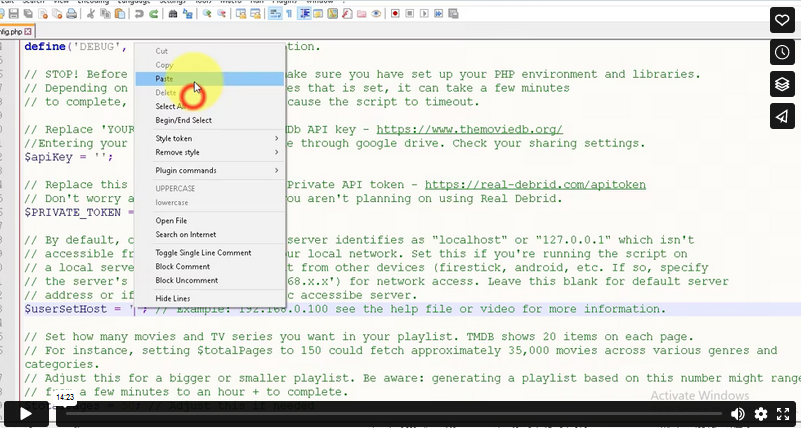Screen dimensions: 801x428
Task: Choose Toggle Single Line Comment
Action: 203,253
